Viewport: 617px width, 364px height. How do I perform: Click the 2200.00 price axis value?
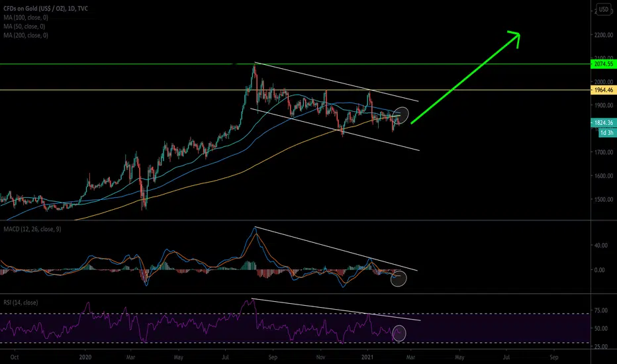(x=604, y=35)
